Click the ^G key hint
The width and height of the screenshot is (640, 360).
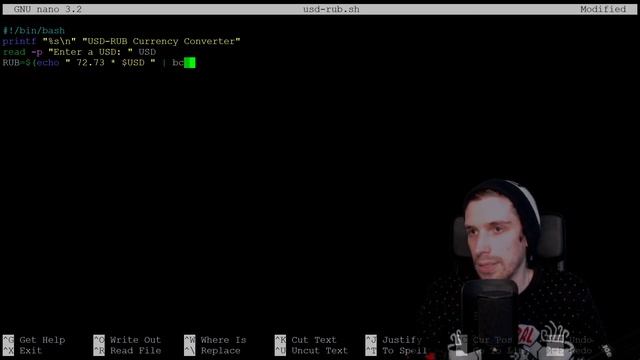pos(8,340)
